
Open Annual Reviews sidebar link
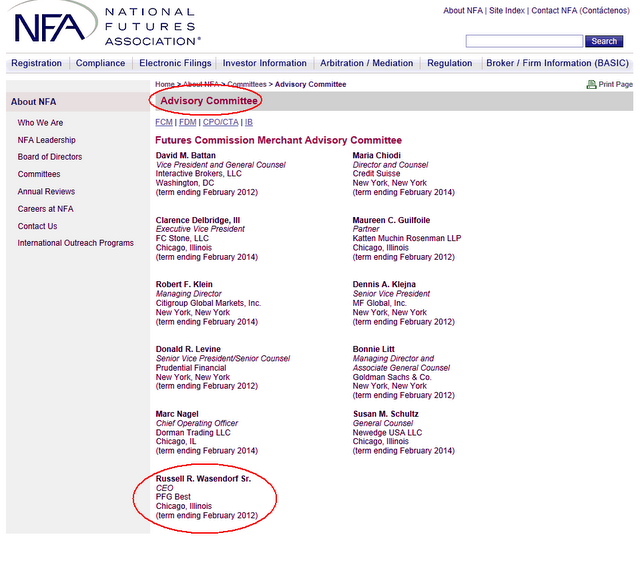point(46,191)
